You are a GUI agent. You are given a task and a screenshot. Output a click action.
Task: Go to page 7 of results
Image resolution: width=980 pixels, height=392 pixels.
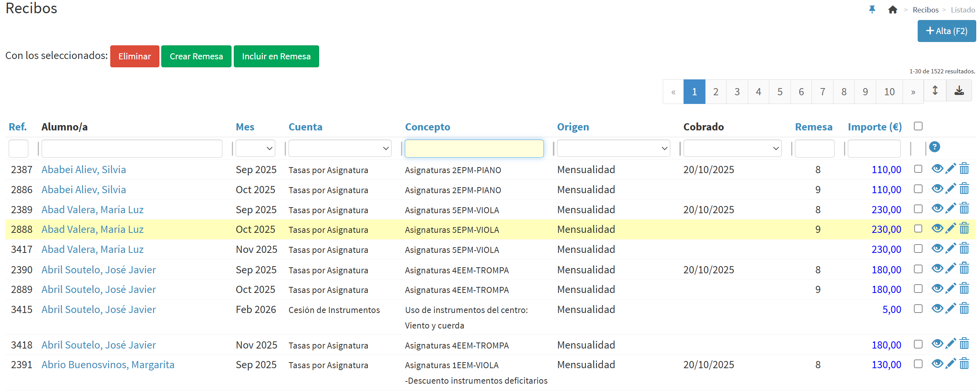[823, 91]
